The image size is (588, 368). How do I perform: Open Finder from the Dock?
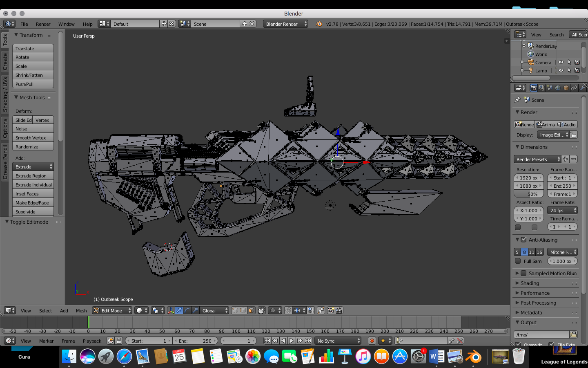pyautogui.click(x=69, y=357)
